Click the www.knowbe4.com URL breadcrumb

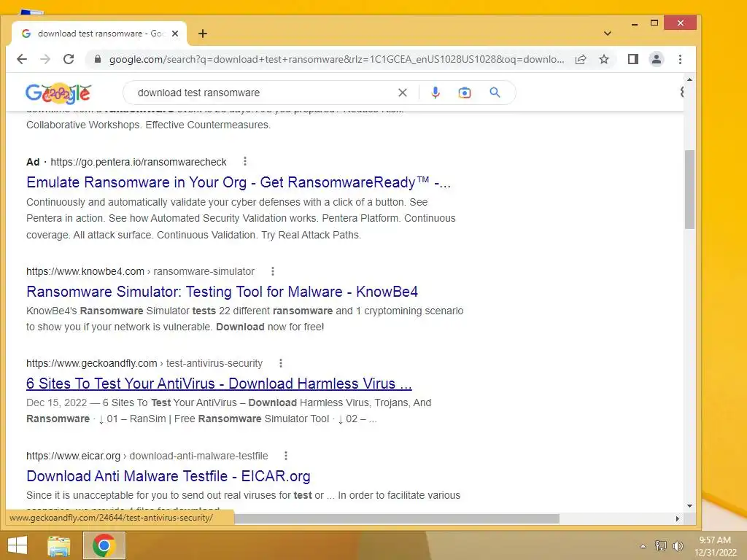140,271
